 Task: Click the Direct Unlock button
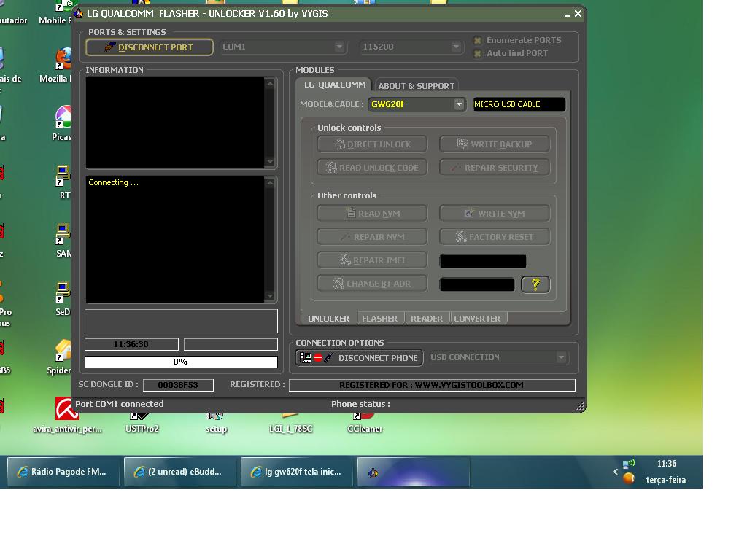(372, 144)
